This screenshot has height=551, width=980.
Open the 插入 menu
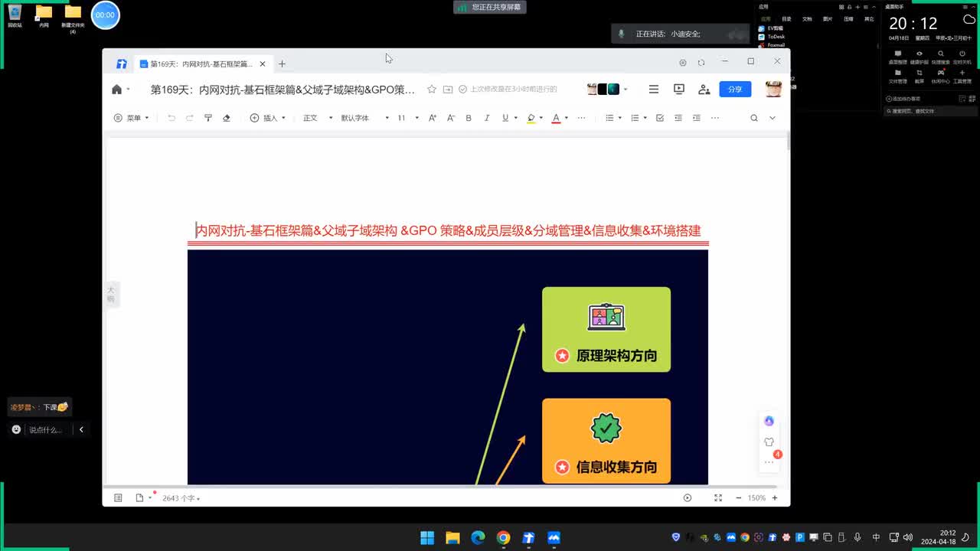pyautogui.click(x=268, y=118)
